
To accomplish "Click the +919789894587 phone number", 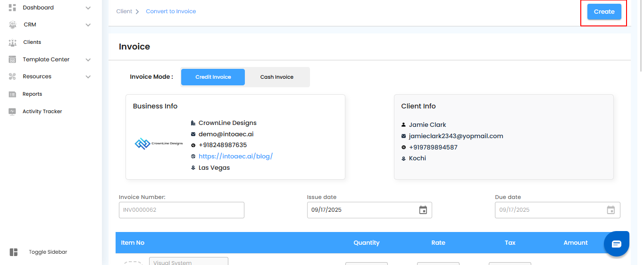I will 433,147.
